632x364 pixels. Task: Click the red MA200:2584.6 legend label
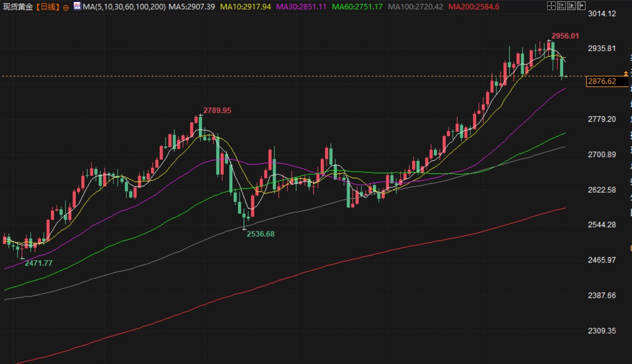tap(474, 7)
